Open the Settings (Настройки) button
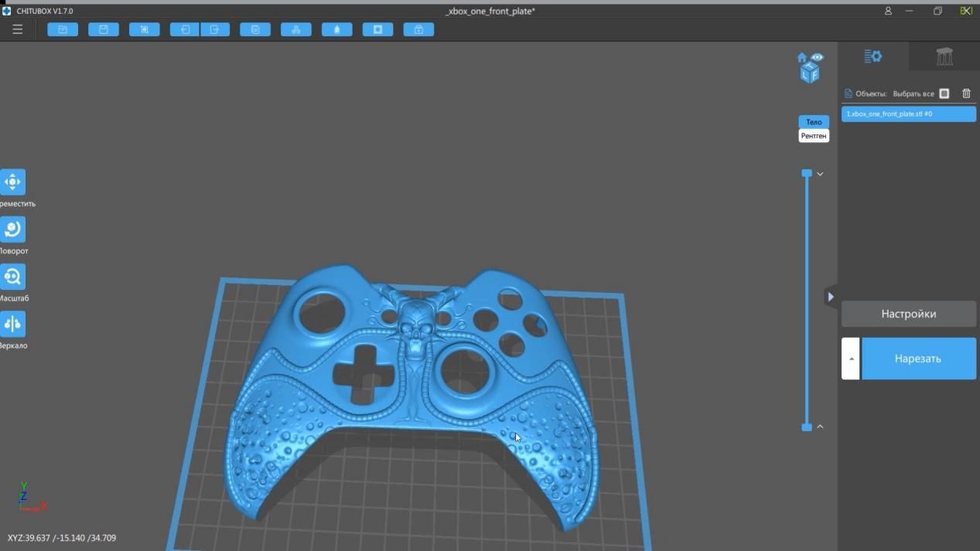This screenshot has width=980, height=551. pyautogui.click(x=908, y=314)
